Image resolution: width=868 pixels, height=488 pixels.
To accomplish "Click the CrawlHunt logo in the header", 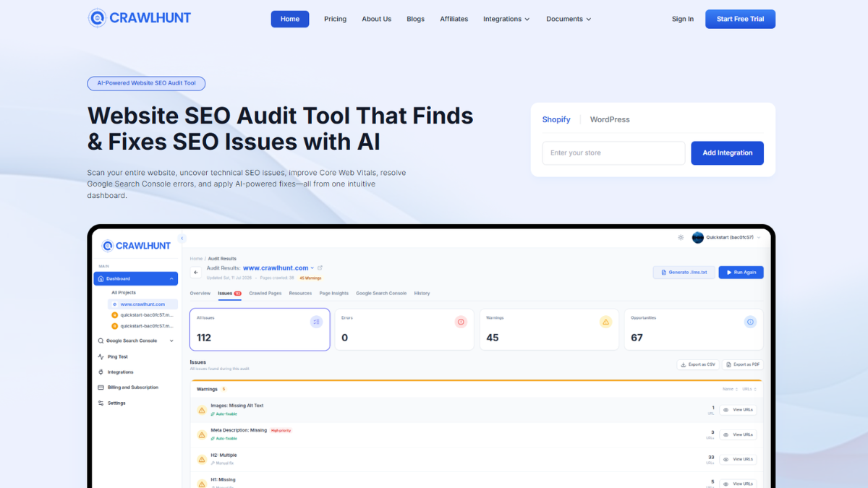I will [x=140, y=18].
